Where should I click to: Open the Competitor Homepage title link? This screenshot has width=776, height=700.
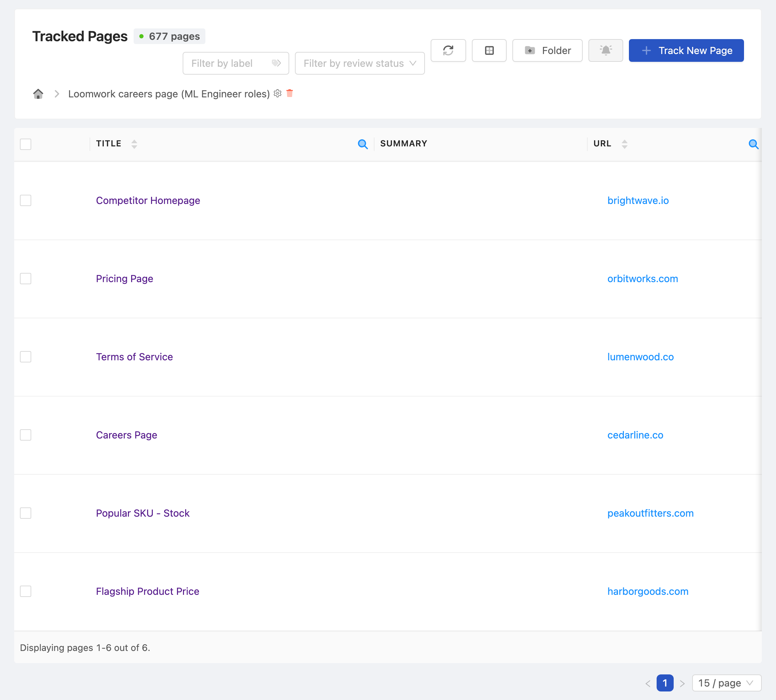tap(148, 200)
